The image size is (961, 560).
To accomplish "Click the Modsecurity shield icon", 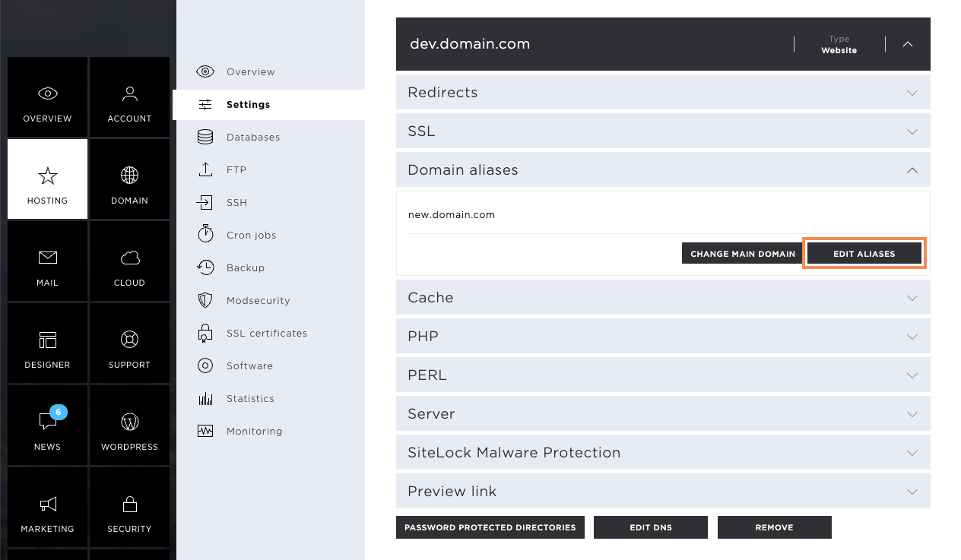I will point(205,300).
